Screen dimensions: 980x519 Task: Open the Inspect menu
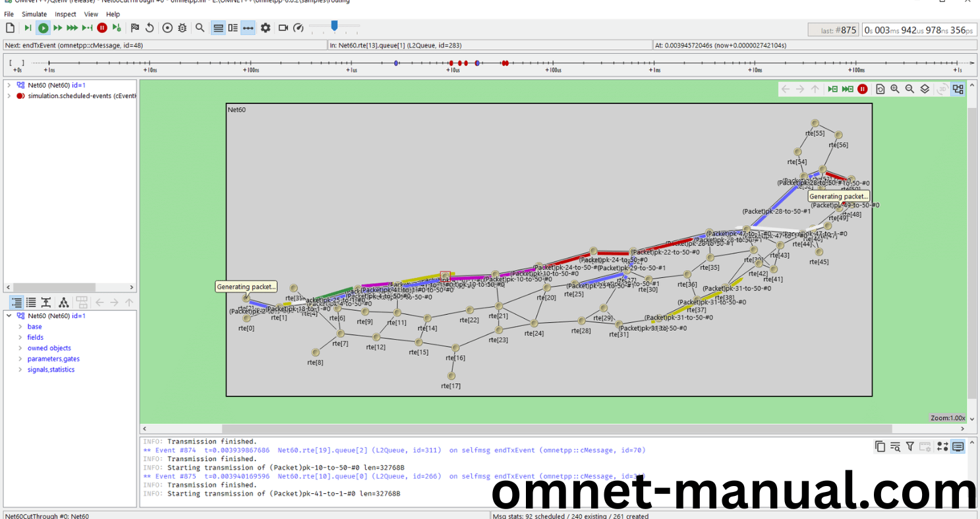tap(65, 14)
